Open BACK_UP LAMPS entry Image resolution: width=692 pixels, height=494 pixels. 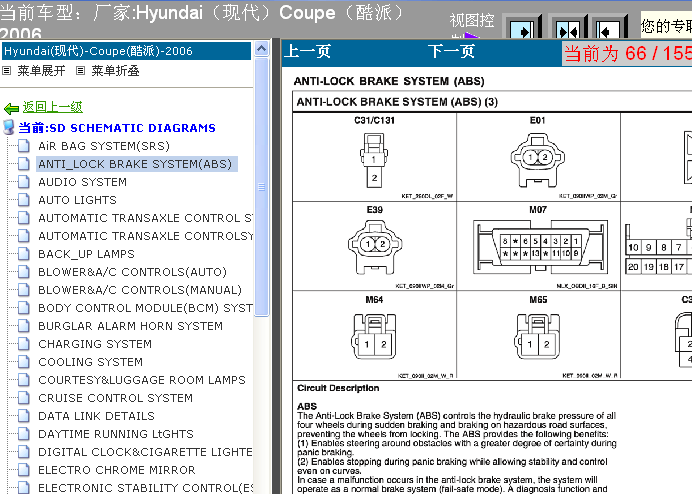click(86, 254)
